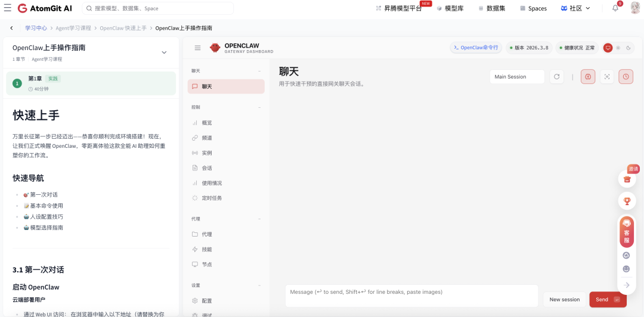Click the smiley feedback icon
Screen dimensions: 644x317
(626, 269)
